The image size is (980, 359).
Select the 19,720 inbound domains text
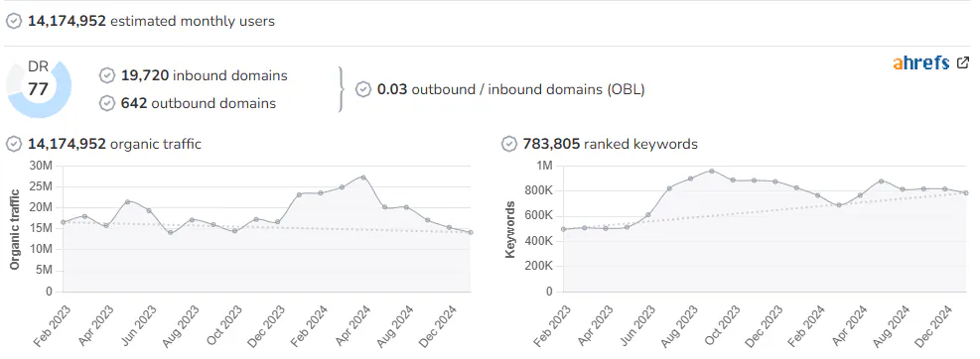[204, 75]
